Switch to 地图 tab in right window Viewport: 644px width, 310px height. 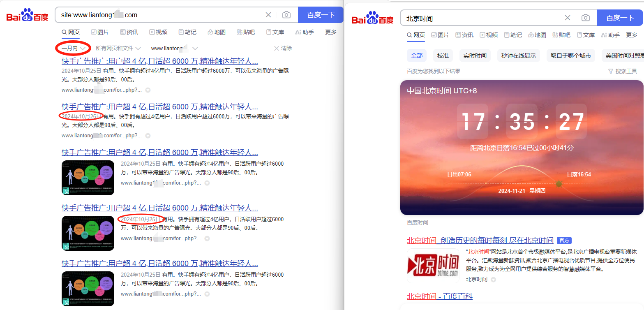pos(537,35)
